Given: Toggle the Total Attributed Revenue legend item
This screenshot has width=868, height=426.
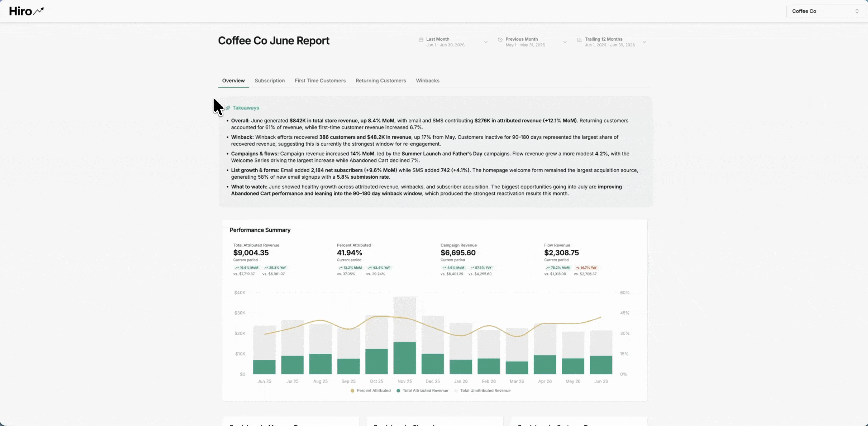Looking at the screenshot, I should click(x=422, y=390).
